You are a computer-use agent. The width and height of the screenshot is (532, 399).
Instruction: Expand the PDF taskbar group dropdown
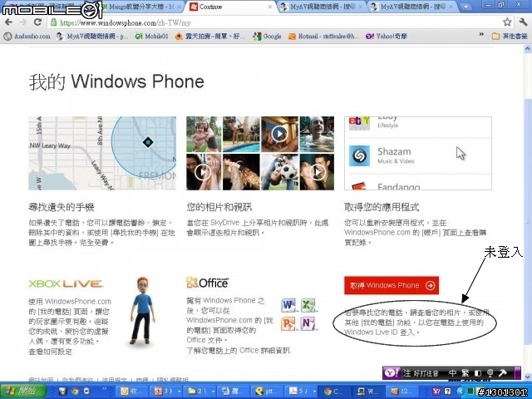tap(315, 392)
